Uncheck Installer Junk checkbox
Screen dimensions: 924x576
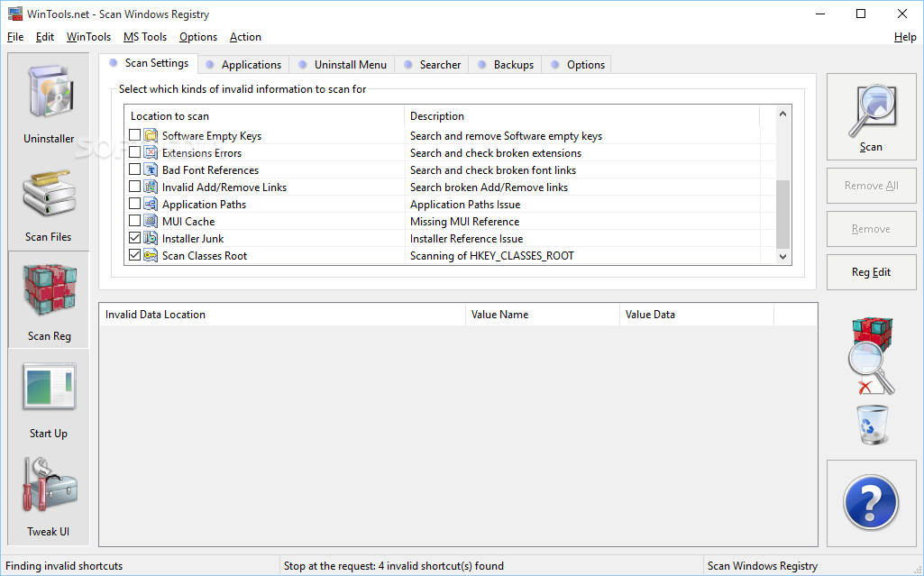pos(134,237)
